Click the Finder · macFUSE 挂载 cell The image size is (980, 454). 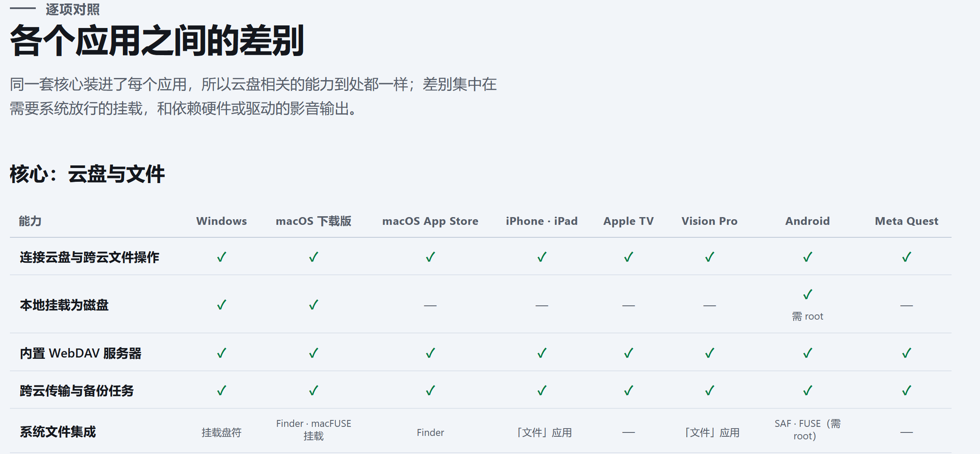[x=313, y=430]
